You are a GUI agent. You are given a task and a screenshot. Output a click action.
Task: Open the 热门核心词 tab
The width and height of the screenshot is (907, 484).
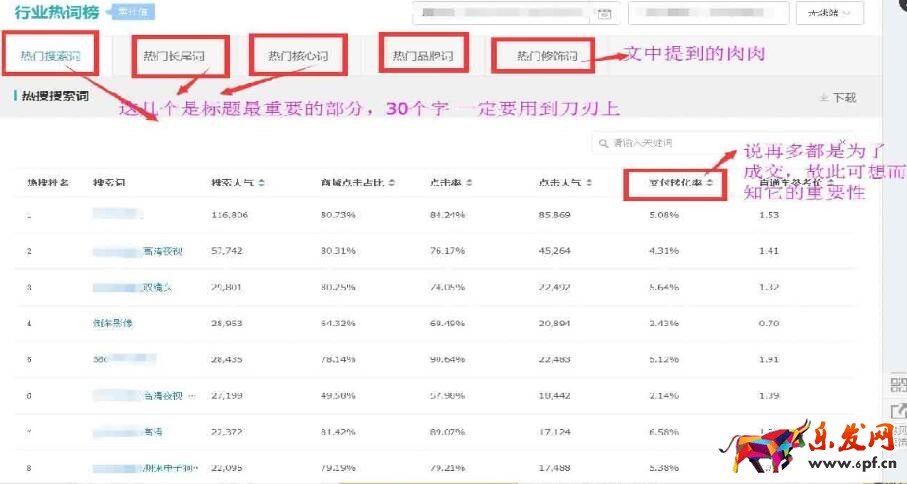coord(298,56)
